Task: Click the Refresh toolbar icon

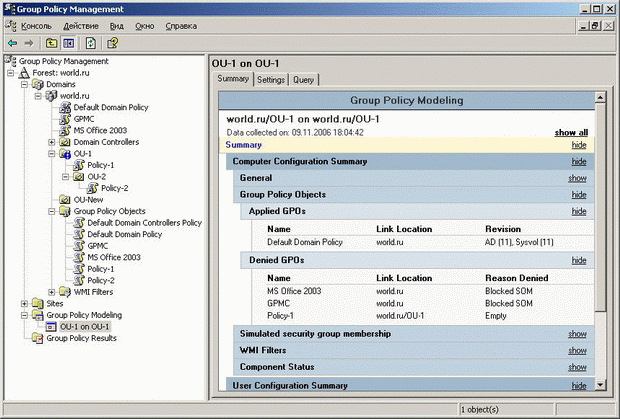Action: click(90, 43)
